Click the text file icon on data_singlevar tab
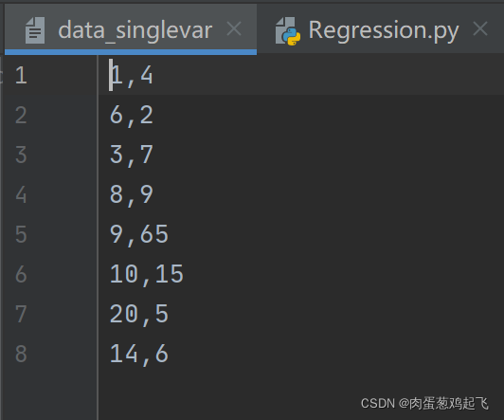Image resolution: width=504 pixels, height=420 pixels. (x=35, y=30)
